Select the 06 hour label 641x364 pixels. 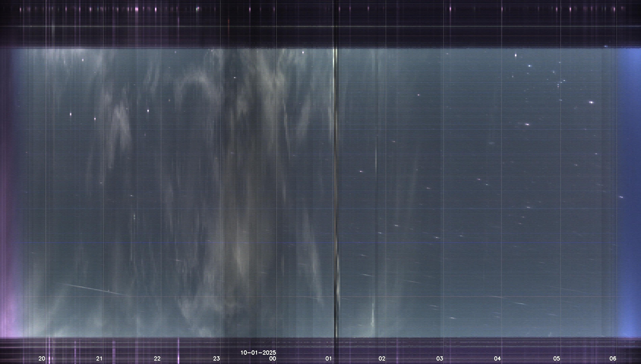click(x=613, y=358)
